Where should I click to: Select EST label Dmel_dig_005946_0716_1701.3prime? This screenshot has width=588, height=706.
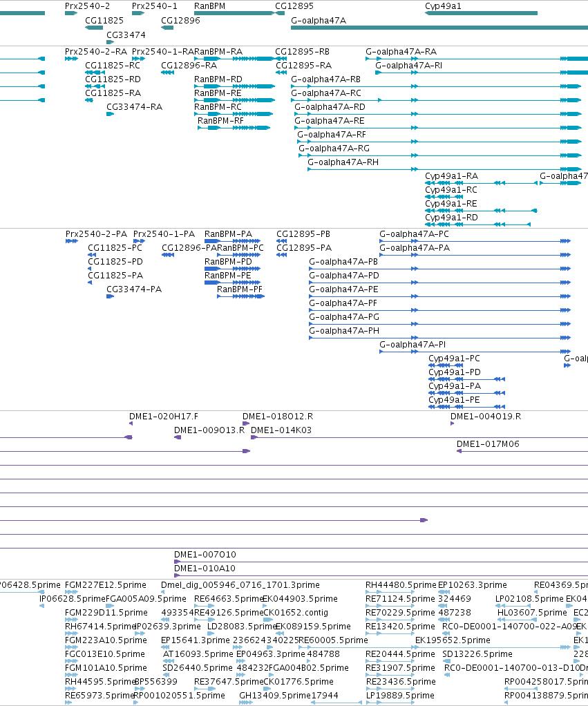pyautogui.click(x=240, y=585)
